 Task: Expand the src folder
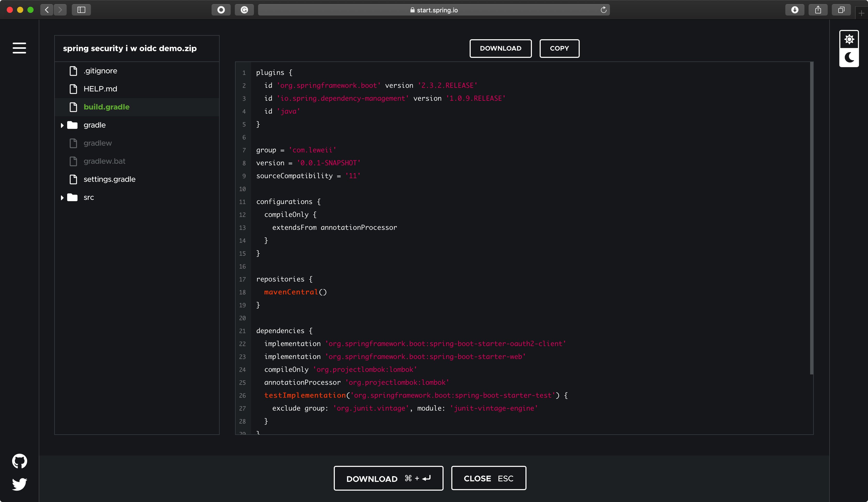point(62,198)
